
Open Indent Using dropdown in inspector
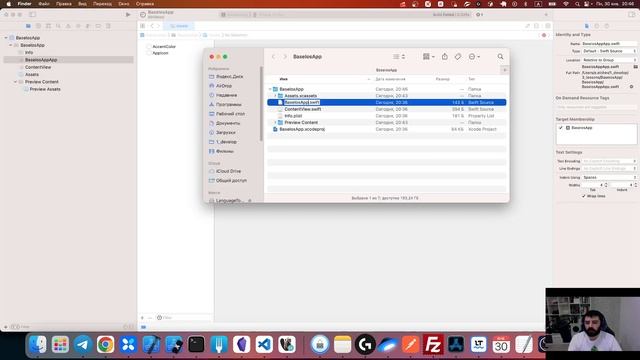pyautogui.click(x=609, y=178)
